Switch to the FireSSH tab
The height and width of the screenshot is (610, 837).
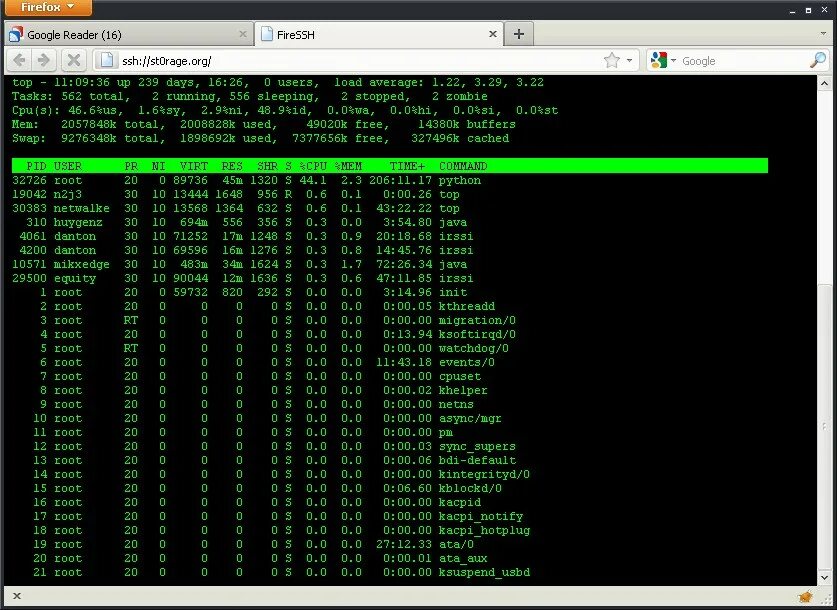click(378, 34)
